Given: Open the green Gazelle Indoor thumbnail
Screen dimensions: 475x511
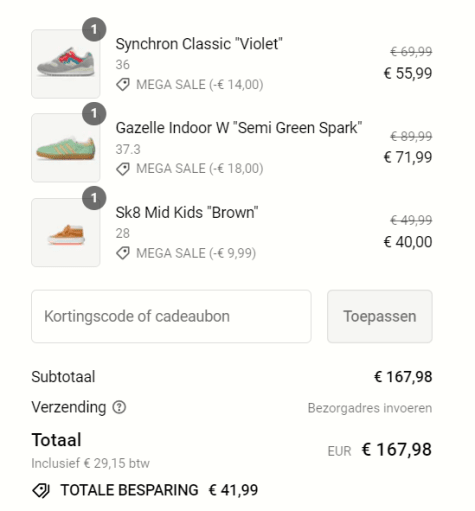Looking at the screenshot, I should pos(66,148).
